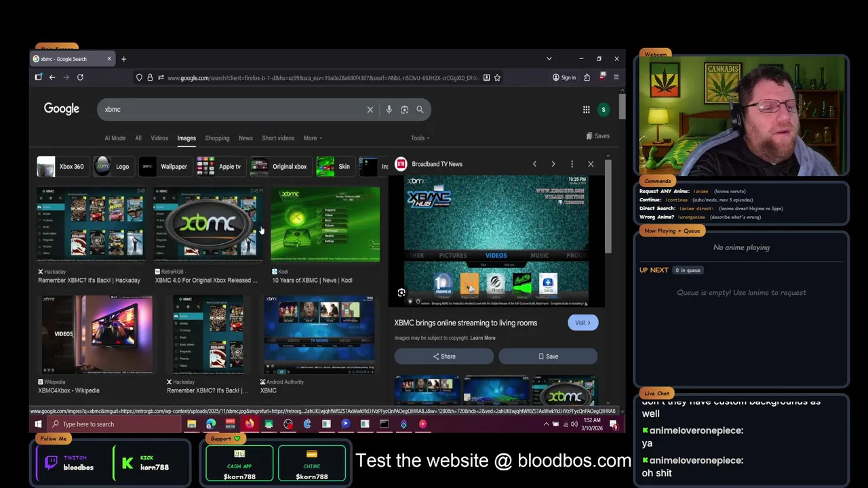Viewport: 868px width, 488px height.
Task: Bookmark this page with the star
Action: point(497,77)
